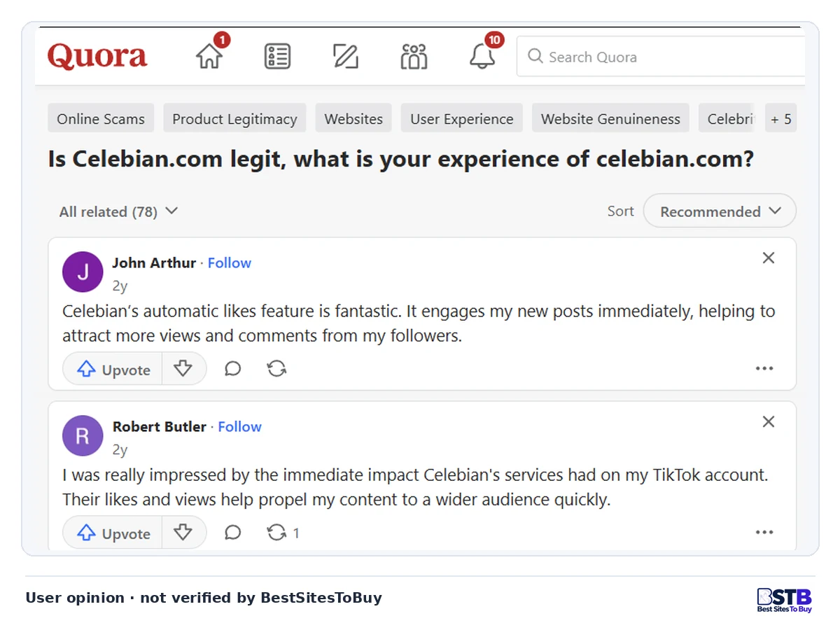Click the Search Quora field
Screen dimensions: 840x630
click(x=661, y=57)
